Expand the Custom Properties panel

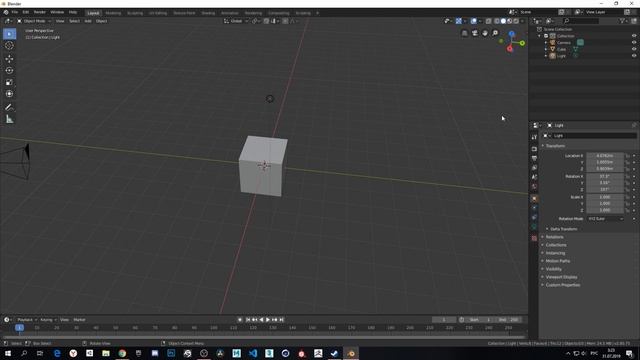click(562, 285)
